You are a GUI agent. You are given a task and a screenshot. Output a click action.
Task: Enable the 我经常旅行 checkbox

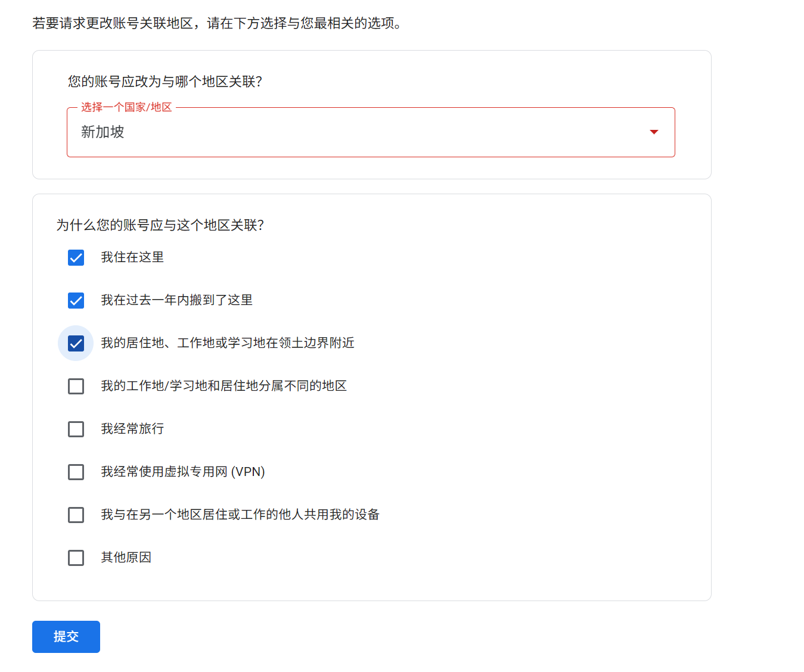point(76,429)
